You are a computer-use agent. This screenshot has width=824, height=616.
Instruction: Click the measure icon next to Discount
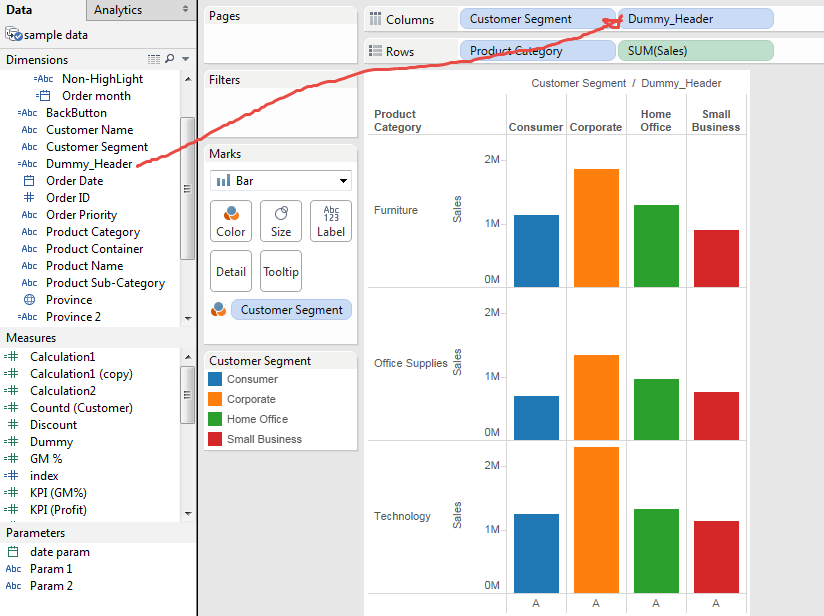[x=13, y=425]
